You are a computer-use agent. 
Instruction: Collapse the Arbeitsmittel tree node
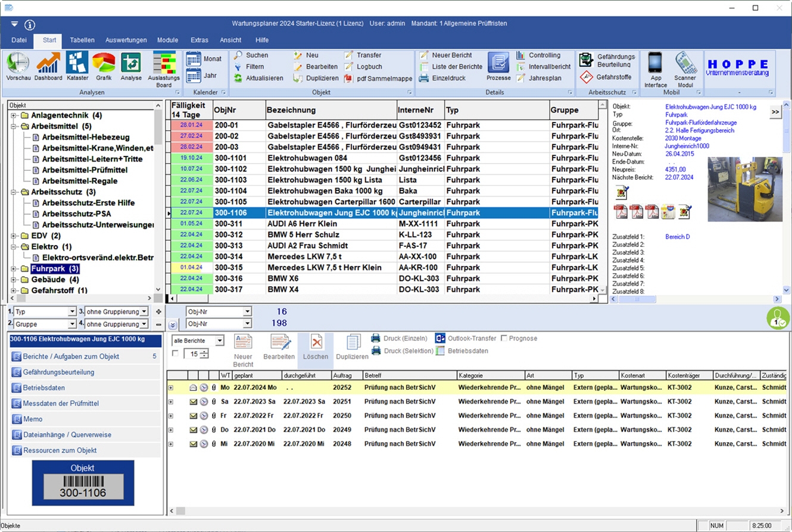[13, 126]
